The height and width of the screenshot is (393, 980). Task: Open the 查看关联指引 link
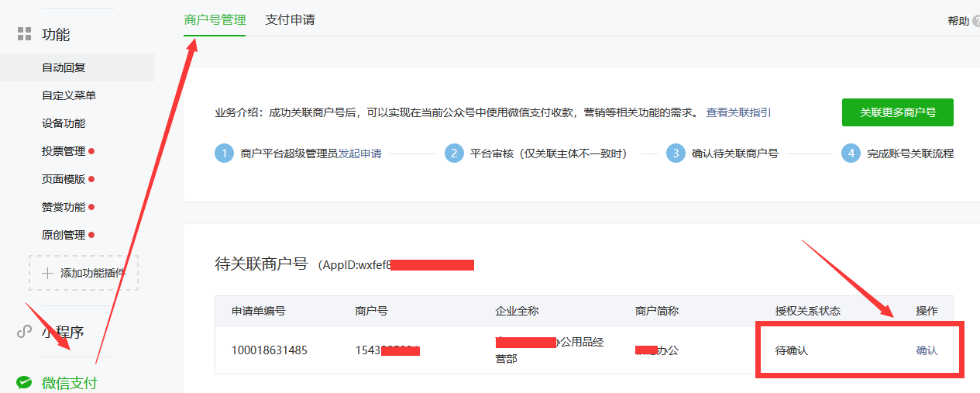738,112
